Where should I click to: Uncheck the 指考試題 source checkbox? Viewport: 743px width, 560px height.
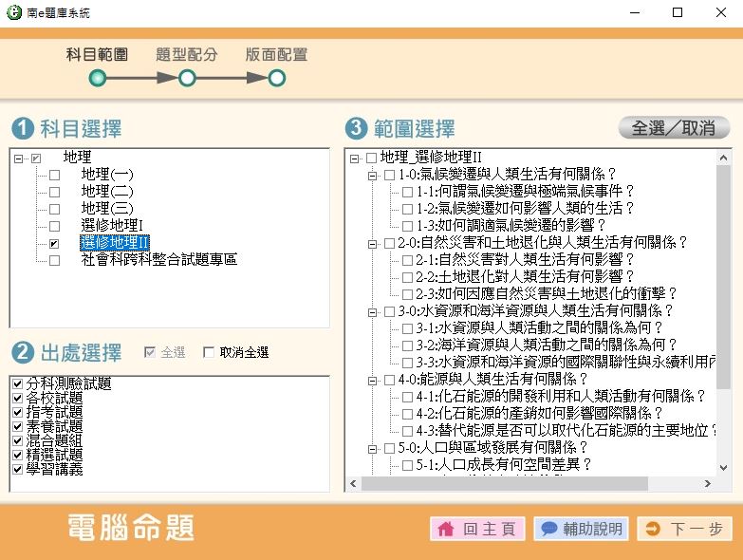click(x=18, y=413)
